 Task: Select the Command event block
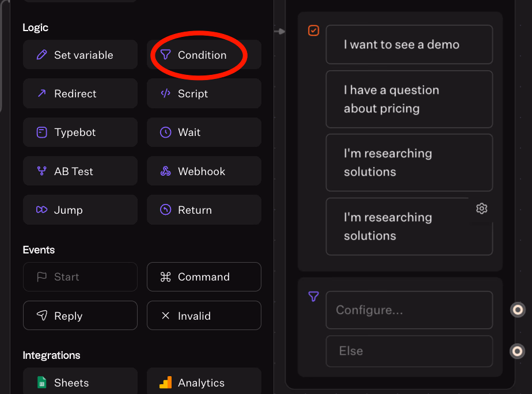(x=204, y=277)
